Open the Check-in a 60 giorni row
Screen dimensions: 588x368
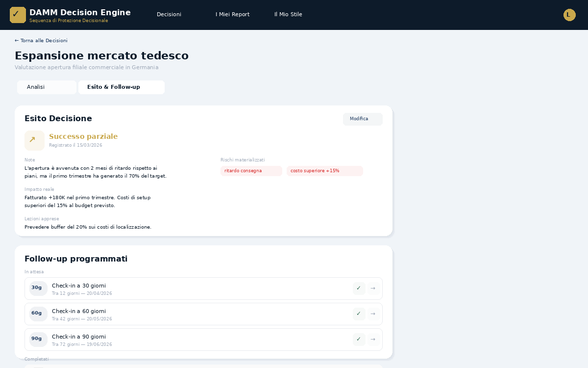pyautogui.click(x=203, y=314)
